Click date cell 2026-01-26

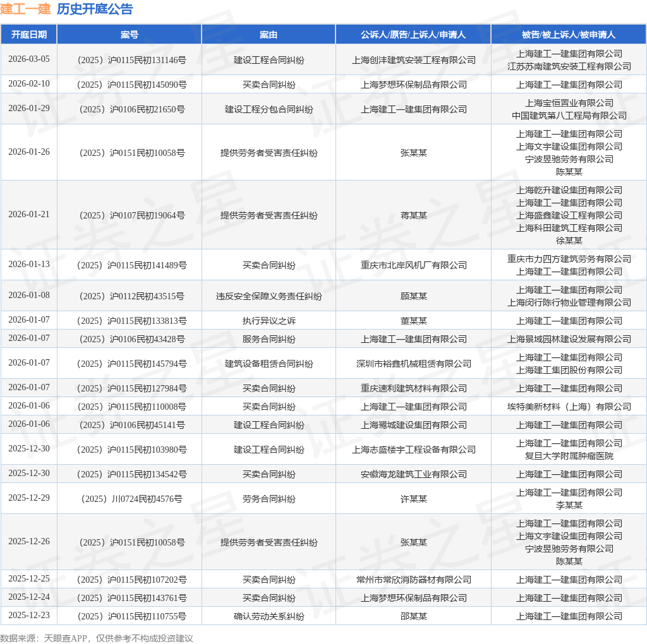(x=29, y=152)
